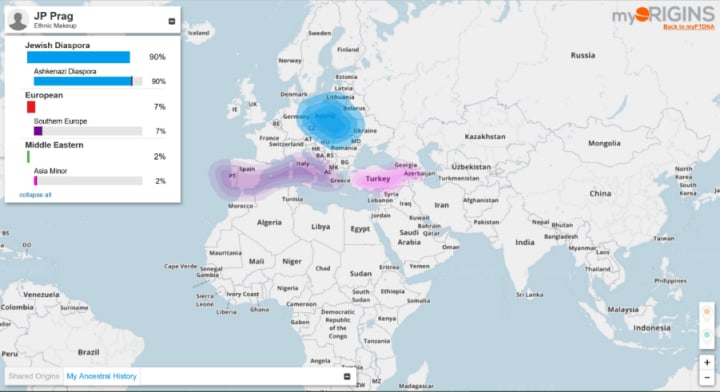Click the green Middle Eastern color swatch
720x392 pixels.
coord(28,157)
